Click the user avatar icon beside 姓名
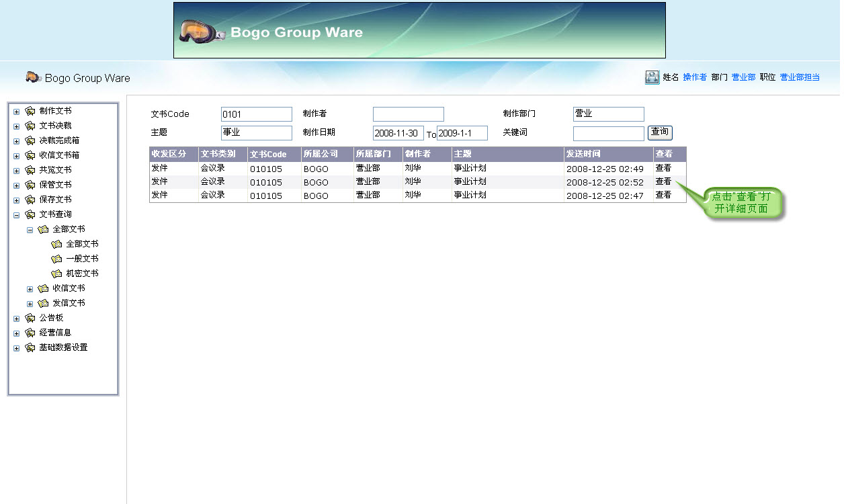This screenshot has height=504, width=846. pyautogui.click(x=652, y=77)
